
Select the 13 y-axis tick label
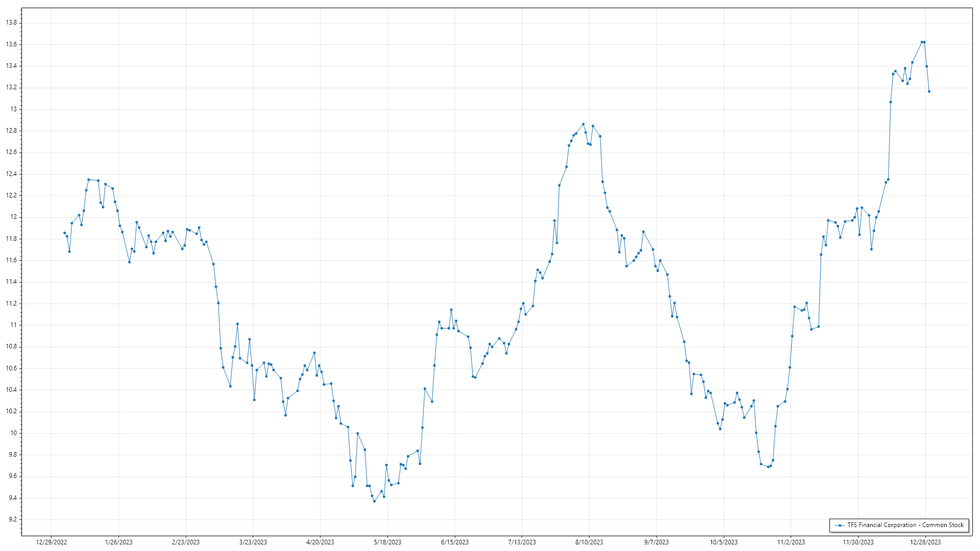tap(13, 109)
